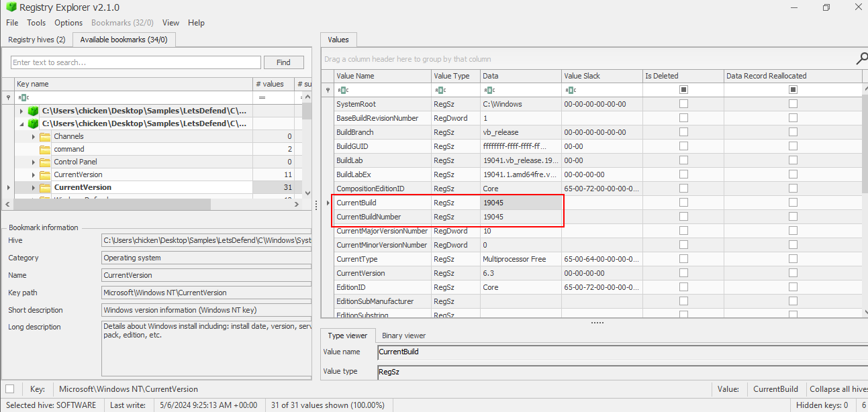
Task: Switch to the Binary viewer tab
Action: (403, 336)
